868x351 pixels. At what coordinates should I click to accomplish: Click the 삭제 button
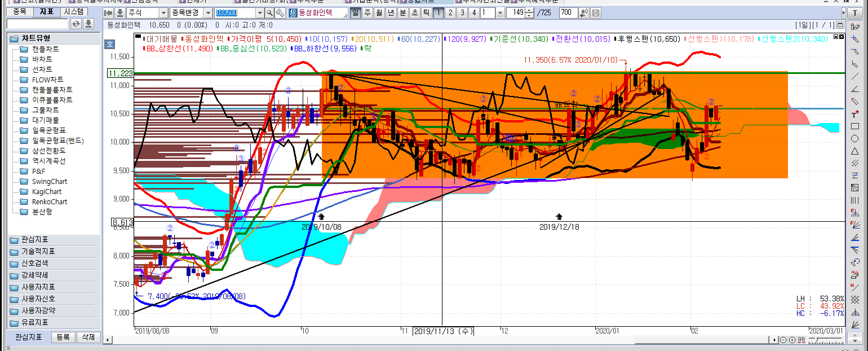click(88, 337)
